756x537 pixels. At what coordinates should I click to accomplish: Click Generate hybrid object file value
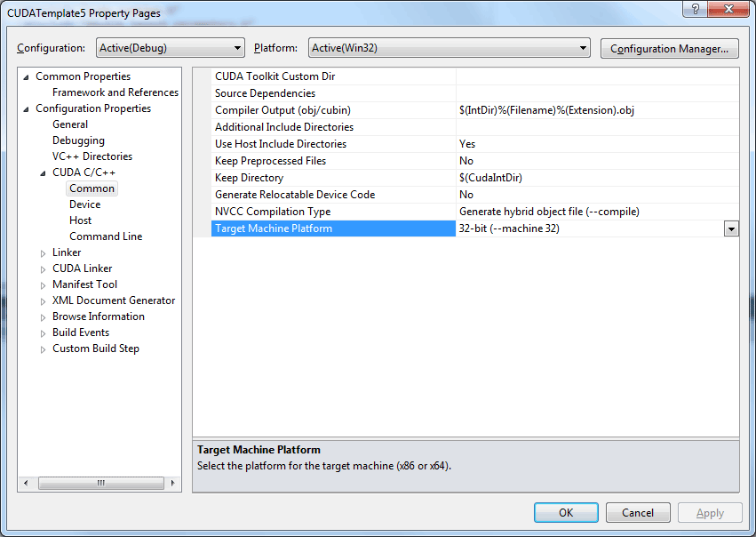[x=549, y=212]
